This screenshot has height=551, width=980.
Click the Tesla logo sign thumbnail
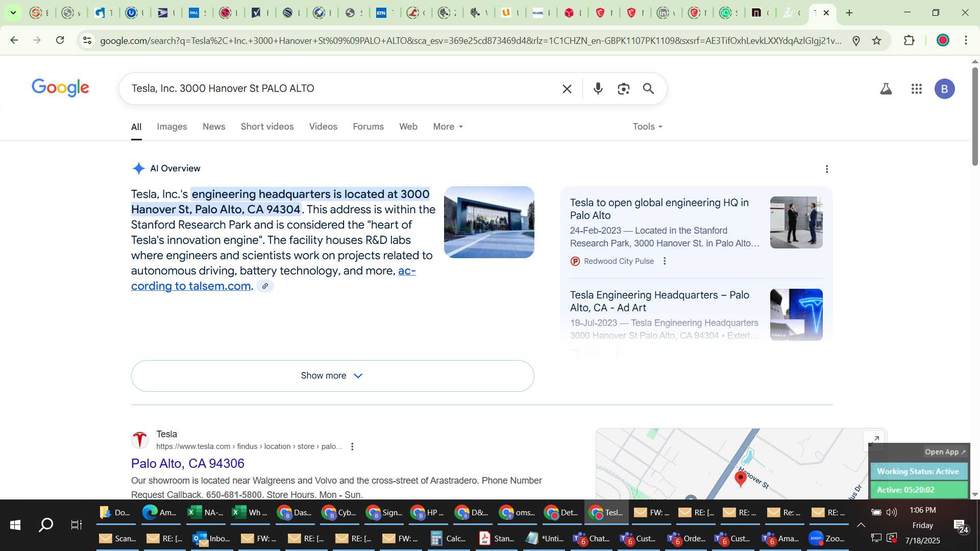(x=796, y=315)
